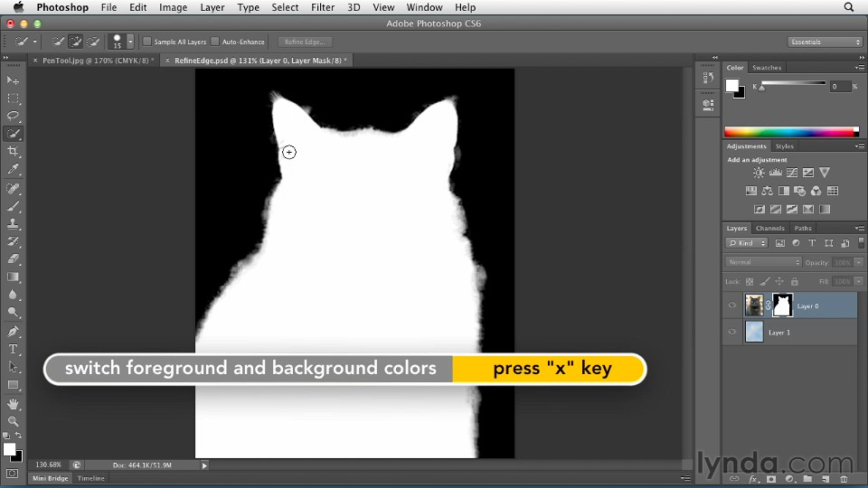The image size is (868, 488).
Task: Select the Zoom tool
Action: point(14,421)
